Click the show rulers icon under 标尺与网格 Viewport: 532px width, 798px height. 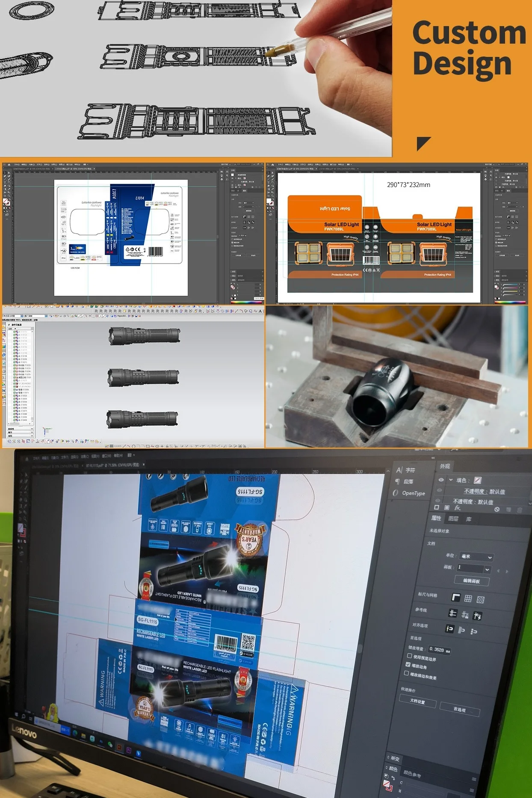click(x=456, y=597)
